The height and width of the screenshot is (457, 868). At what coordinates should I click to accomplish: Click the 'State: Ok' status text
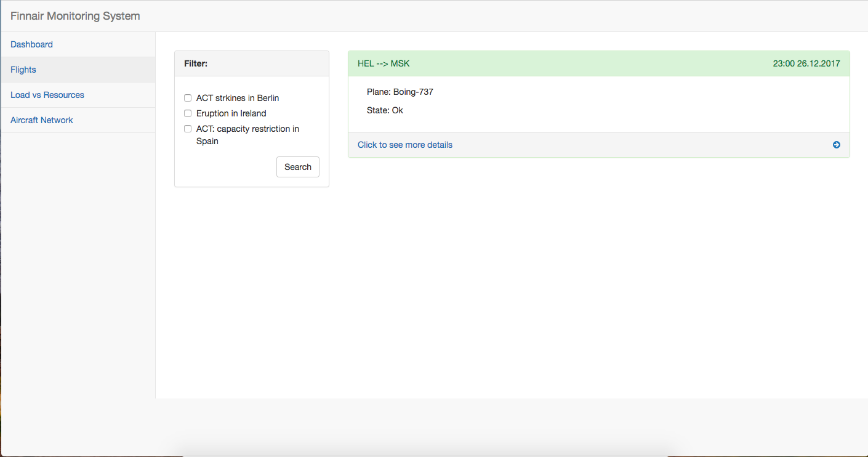click(385, 110)
